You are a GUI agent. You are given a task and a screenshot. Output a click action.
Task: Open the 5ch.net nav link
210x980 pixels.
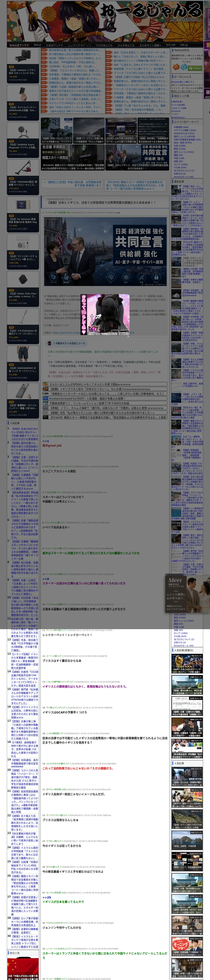click(x=170, y=45)
